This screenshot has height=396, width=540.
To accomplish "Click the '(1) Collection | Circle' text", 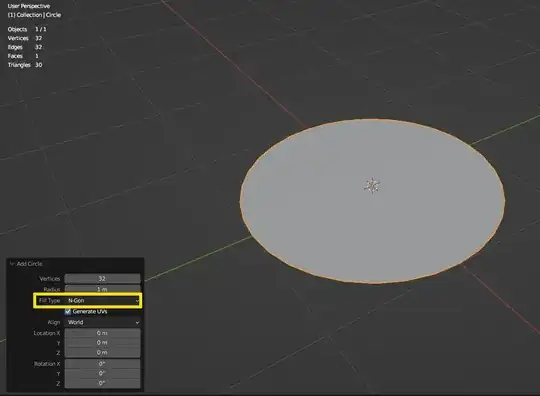I will 34,15.
